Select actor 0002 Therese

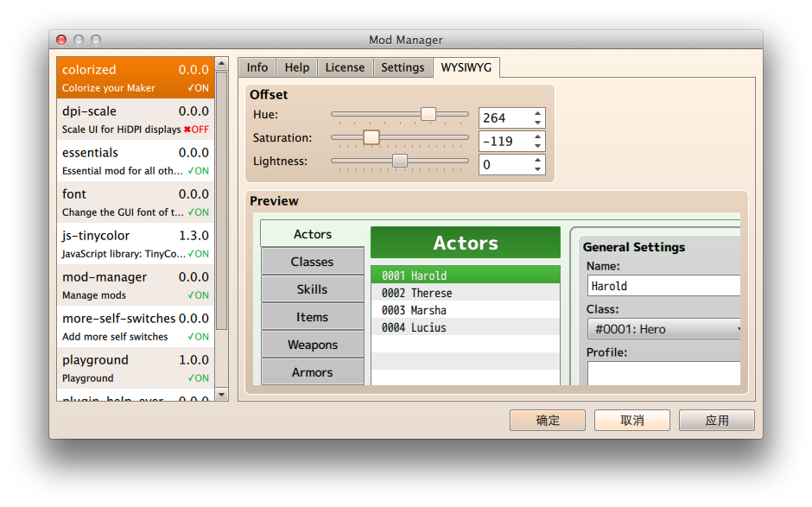466,293
